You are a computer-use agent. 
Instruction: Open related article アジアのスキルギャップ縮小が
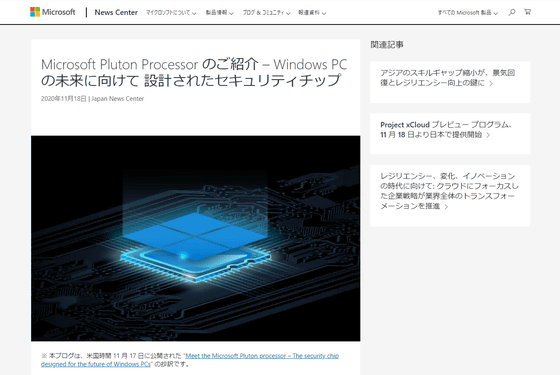click(x=447, y=78)
